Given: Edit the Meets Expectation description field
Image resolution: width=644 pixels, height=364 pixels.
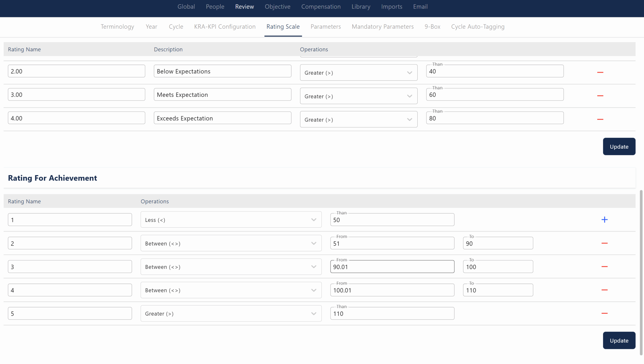Looking at the screenshot, I should click(x=223, y=95).
